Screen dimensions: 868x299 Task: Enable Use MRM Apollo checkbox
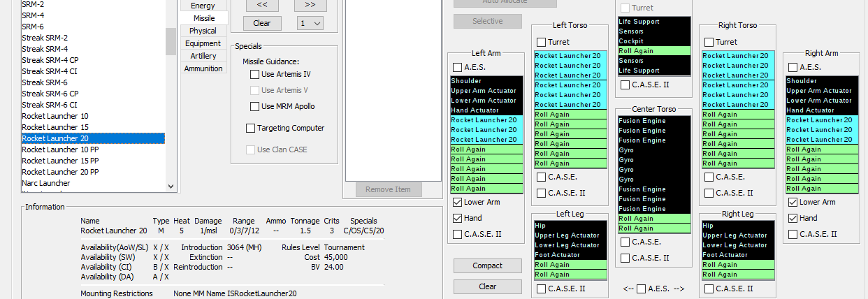(255, 106)
